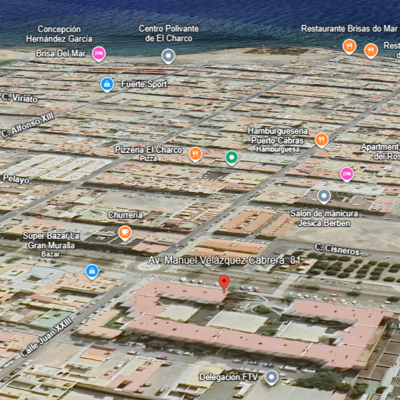This screenshot has width=400, height=400.
Task: Click the orange Churrería cafe pin
Action: 125,232
